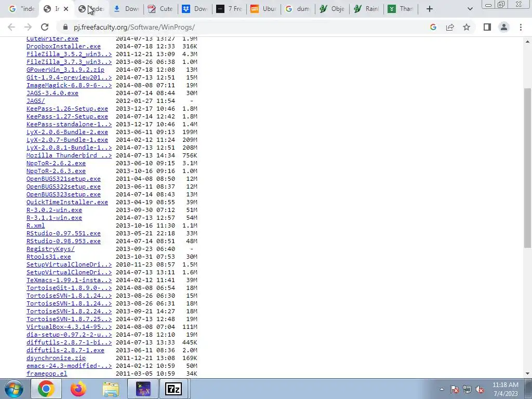This screenshot has width=532, height=399.
Task: Open the framepop.el link
Action: tap(47, 374)
